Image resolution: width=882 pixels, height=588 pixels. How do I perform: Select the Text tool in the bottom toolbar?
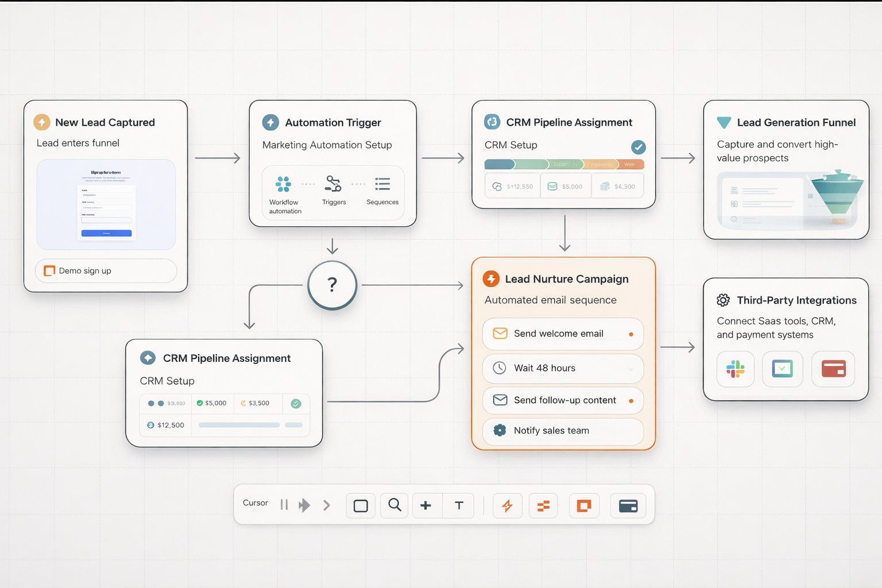(x=458, y=505)
